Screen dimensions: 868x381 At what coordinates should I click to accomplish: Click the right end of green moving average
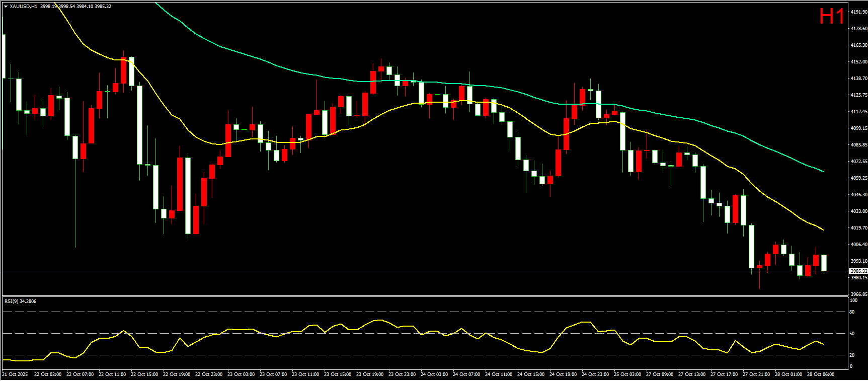pos(823,171)
